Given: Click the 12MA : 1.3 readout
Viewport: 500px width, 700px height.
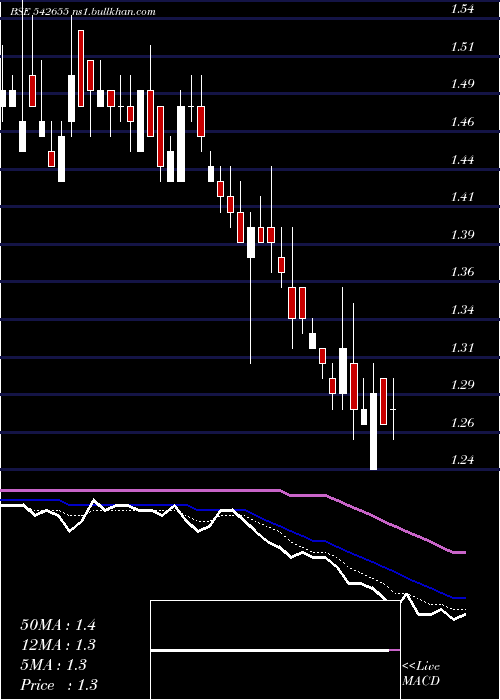Looking at the screenshot, I should point(58,645).
